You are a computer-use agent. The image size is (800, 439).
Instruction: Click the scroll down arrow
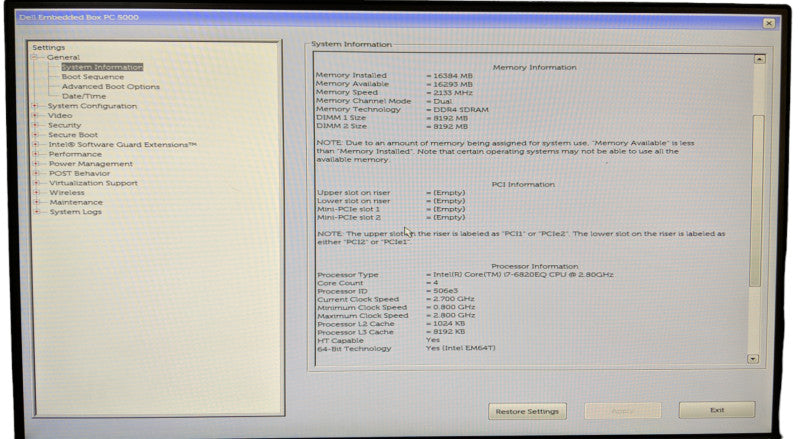(x=753, y=359)
